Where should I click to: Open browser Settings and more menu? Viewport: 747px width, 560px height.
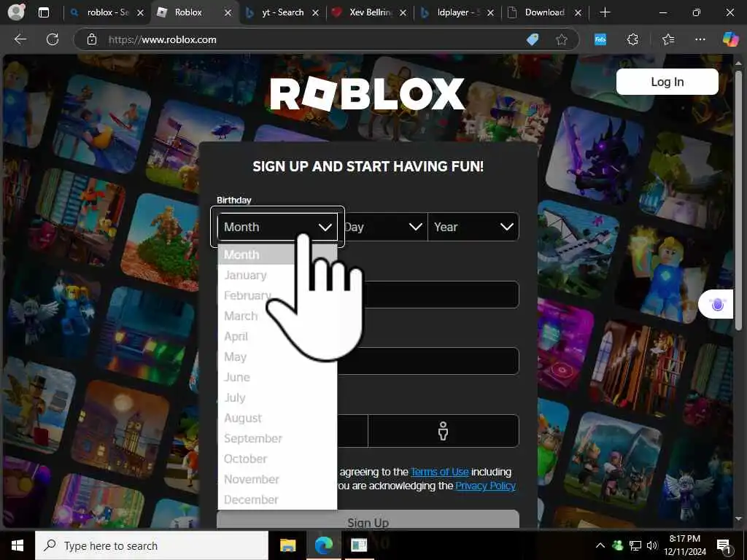click(x=700, y=39)
